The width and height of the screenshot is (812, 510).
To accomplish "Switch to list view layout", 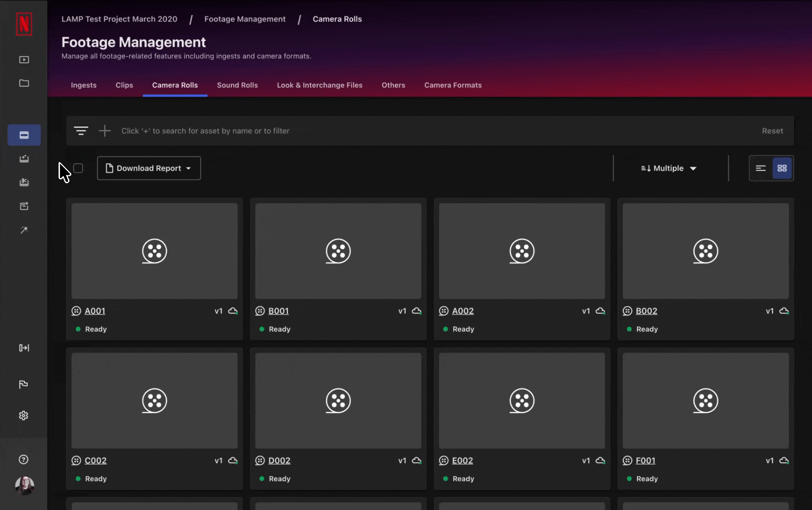I will click(x=761, y=168).
